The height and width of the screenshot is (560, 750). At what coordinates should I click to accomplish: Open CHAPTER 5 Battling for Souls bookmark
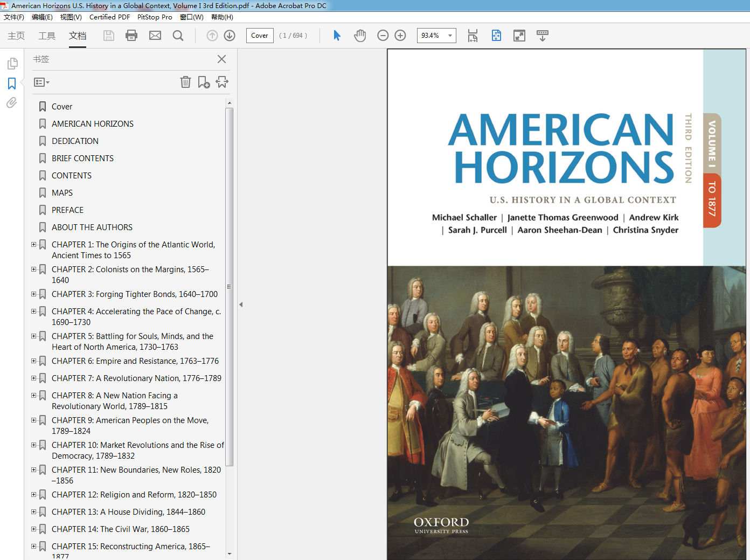tap(133, 342)
